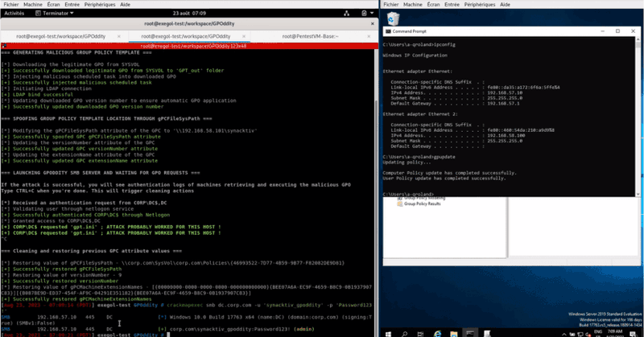
Task: Click the terminal prompt cursor at bottom line
Action: point(168,335)
